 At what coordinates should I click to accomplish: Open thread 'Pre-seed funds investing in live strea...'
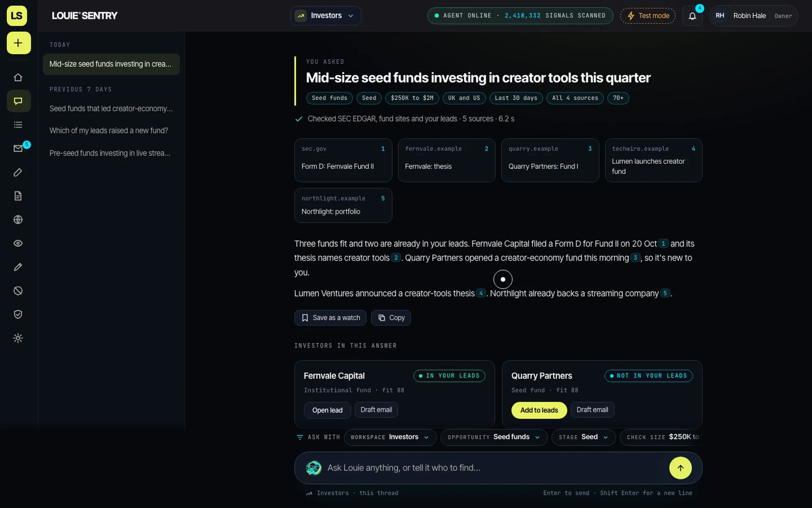[111, 153]
